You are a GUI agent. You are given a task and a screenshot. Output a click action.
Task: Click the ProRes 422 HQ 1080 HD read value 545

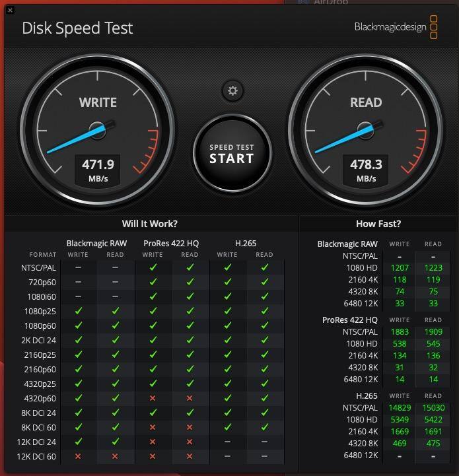click(433, 344)
